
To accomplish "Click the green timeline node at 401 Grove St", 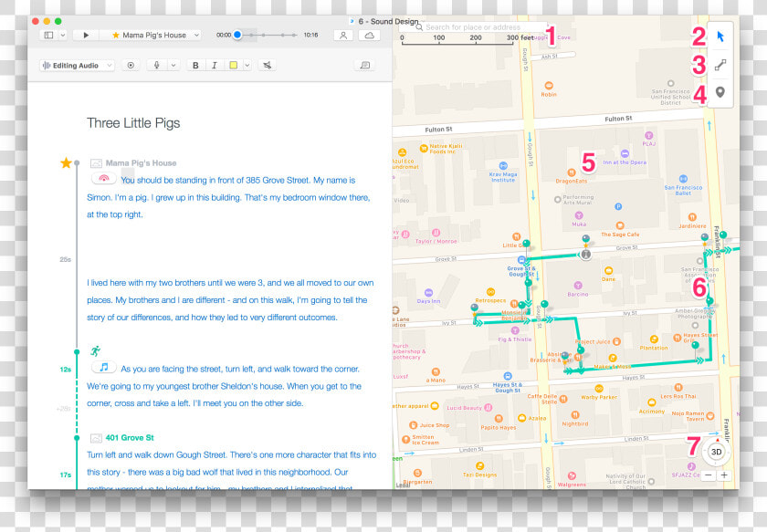I will tap(77, 438).
